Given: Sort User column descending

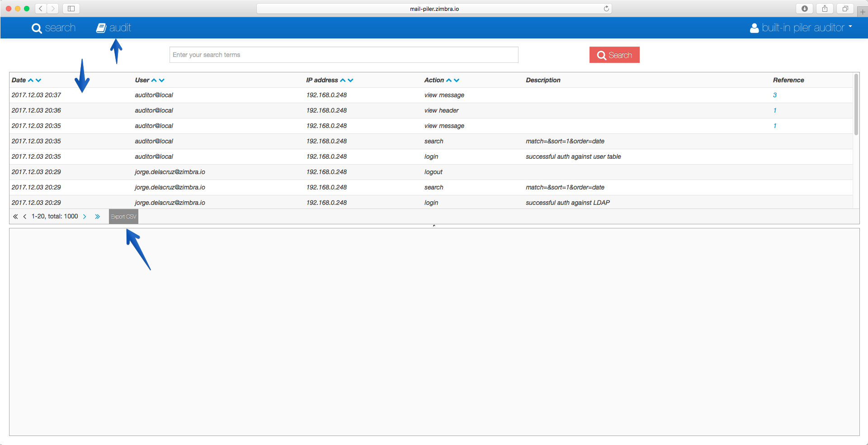Looking at the screenshot, I should click(162, 80).
